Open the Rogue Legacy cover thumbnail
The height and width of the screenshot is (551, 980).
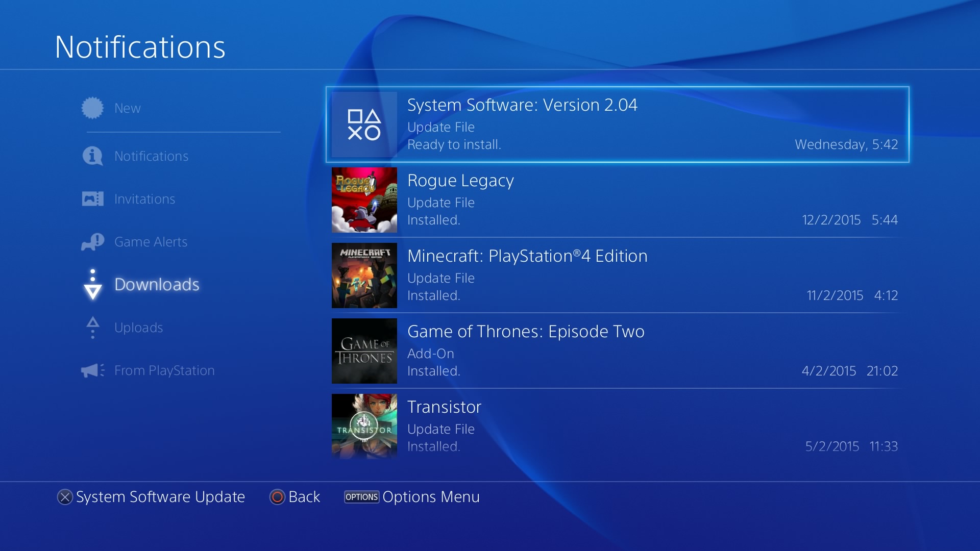(364, 200)
